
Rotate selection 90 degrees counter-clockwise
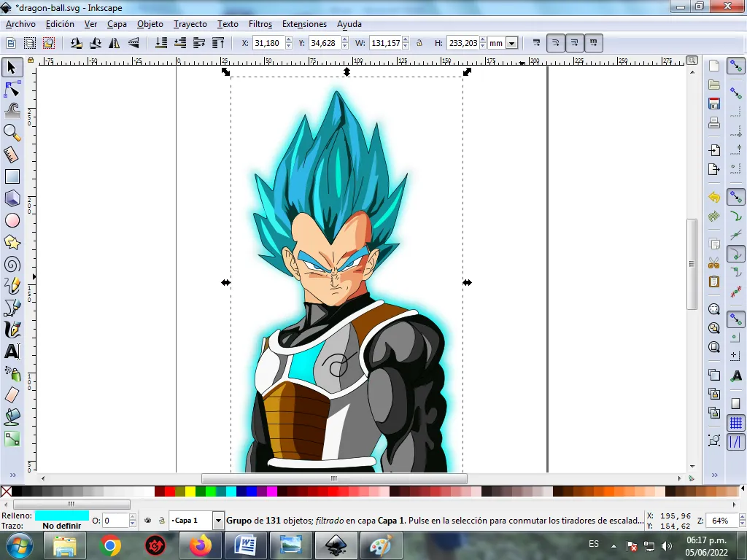(76, 43)
